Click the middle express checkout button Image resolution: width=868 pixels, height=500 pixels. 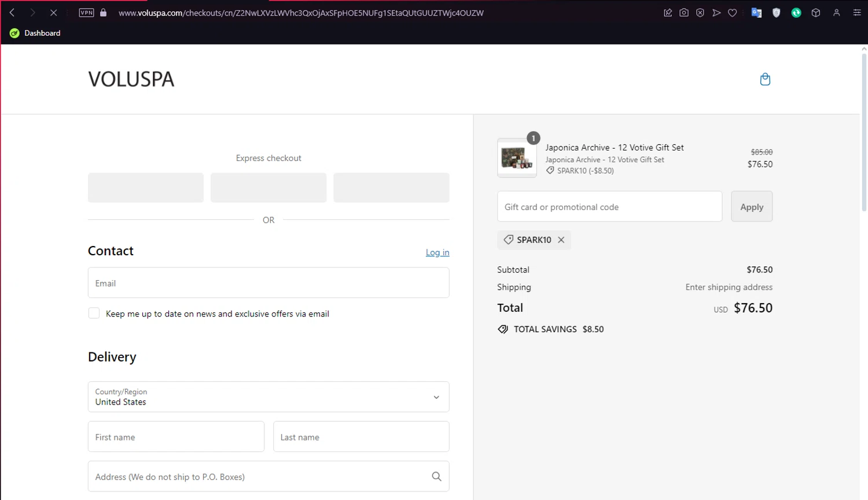point(269,187)
